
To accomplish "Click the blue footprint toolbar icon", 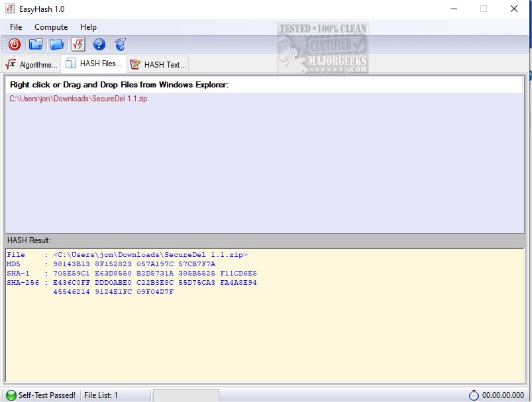I will point(120,44).
